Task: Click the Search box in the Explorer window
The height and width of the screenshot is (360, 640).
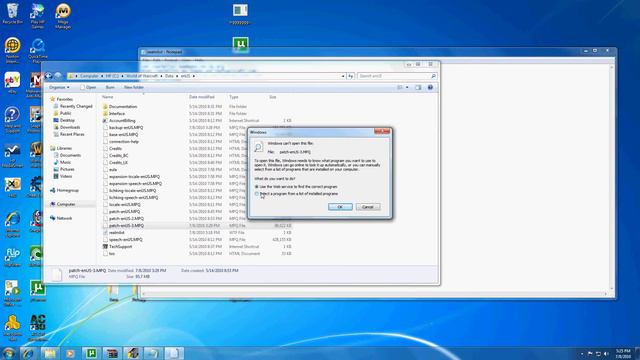Action: click(x=397, y=76)
